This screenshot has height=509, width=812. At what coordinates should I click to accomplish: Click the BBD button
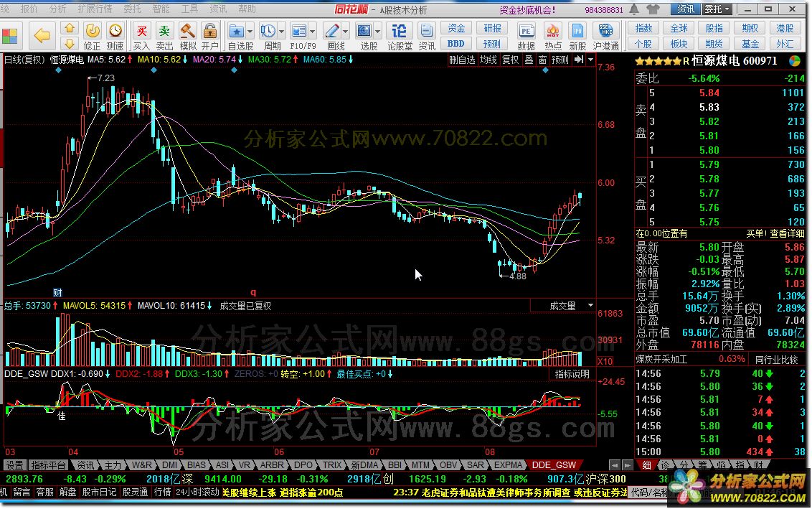[x=455, y=44]
